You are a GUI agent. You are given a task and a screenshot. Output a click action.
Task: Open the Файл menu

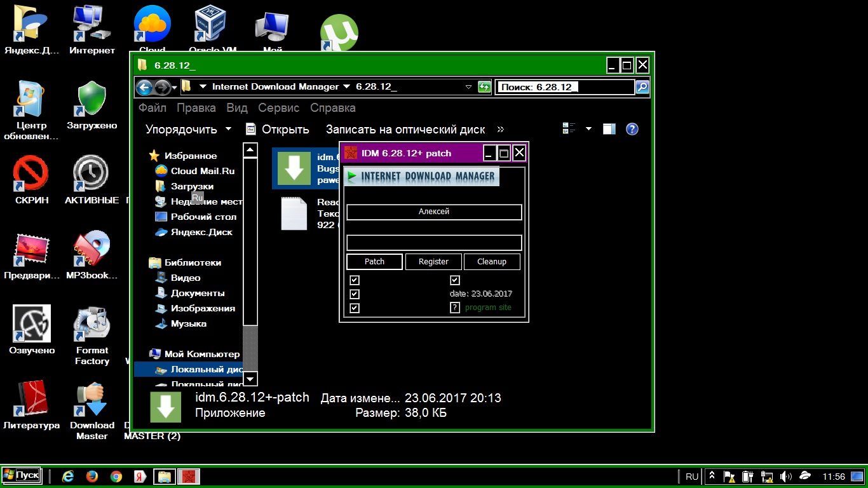click(x=153, y=108)
